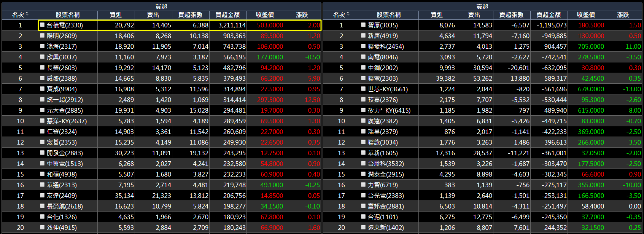Select 買超金額 value 3,211,114
This screenshot has width=644, height=234.
click(x=232, y=25)
